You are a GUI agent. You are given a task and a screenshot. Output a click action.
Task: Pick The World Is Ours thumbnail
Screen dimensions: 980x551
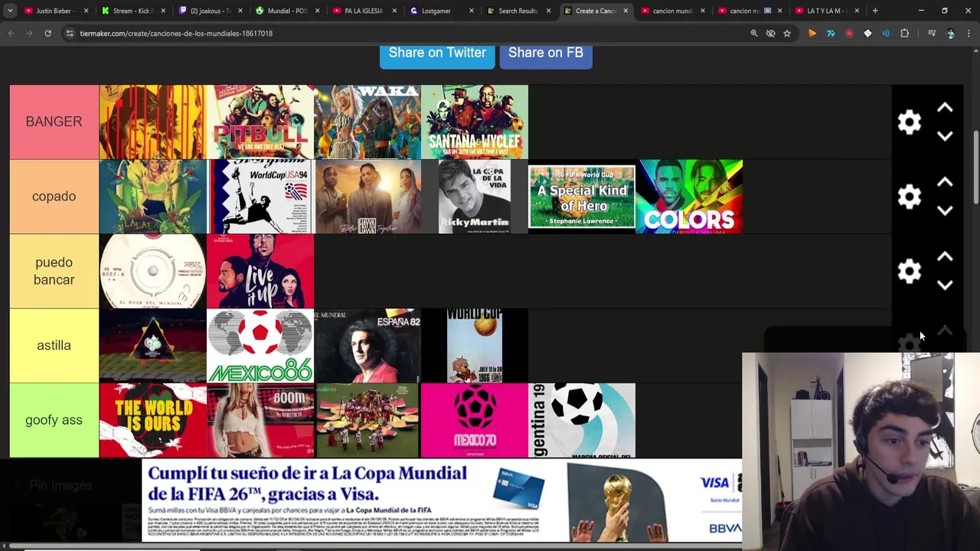153,420
